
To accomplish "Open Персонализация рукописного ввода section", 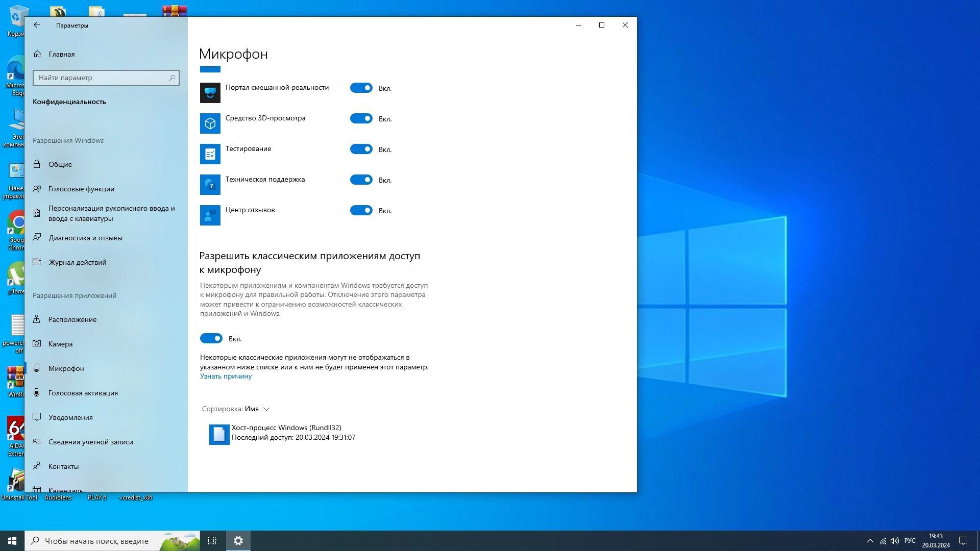I will (106, 213).
